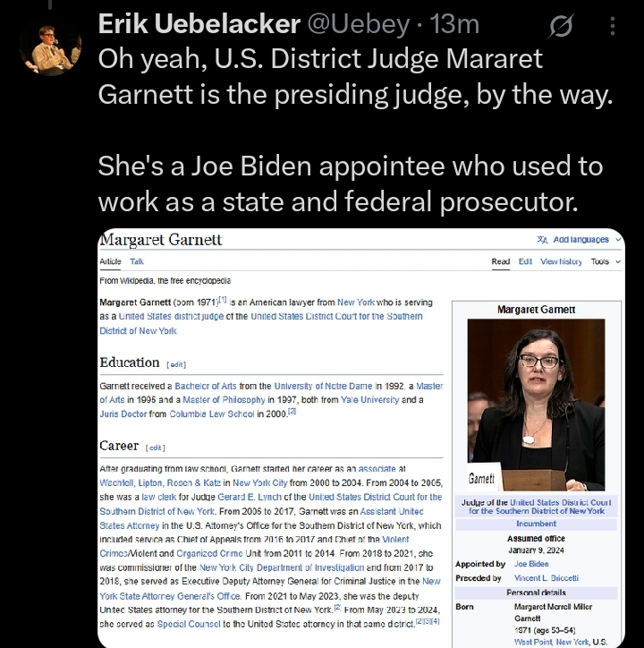Click the Joe Biden infobox link

click(531, 564)
